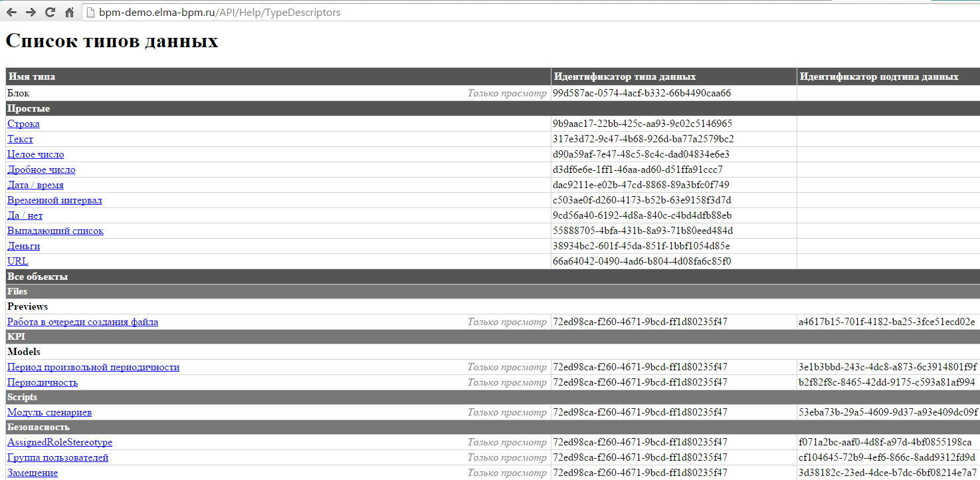
Task: Open the Временной интервал link
Action: click(x=54, y=200)
